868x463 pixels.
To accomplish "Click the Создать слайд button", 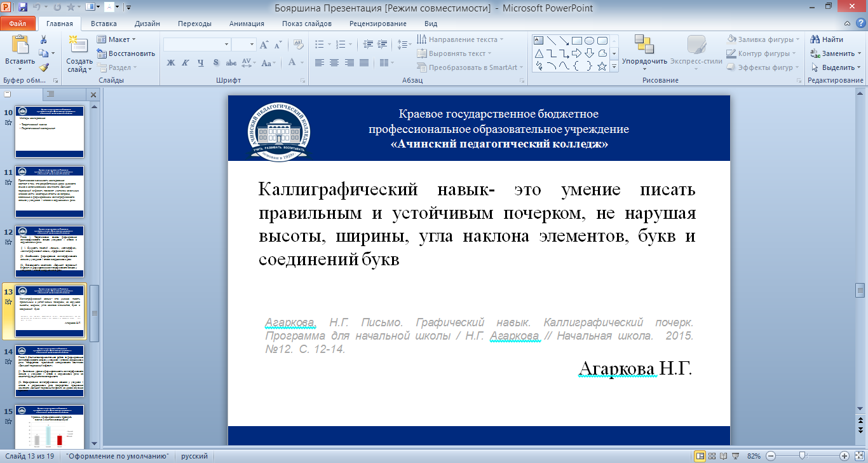I will (79, 53).
